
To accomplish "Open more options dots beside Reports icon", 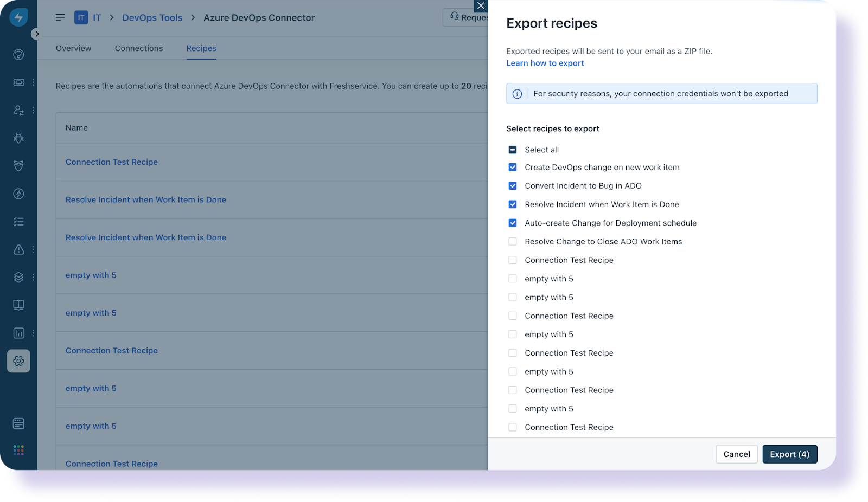I will tap(33, 333).
